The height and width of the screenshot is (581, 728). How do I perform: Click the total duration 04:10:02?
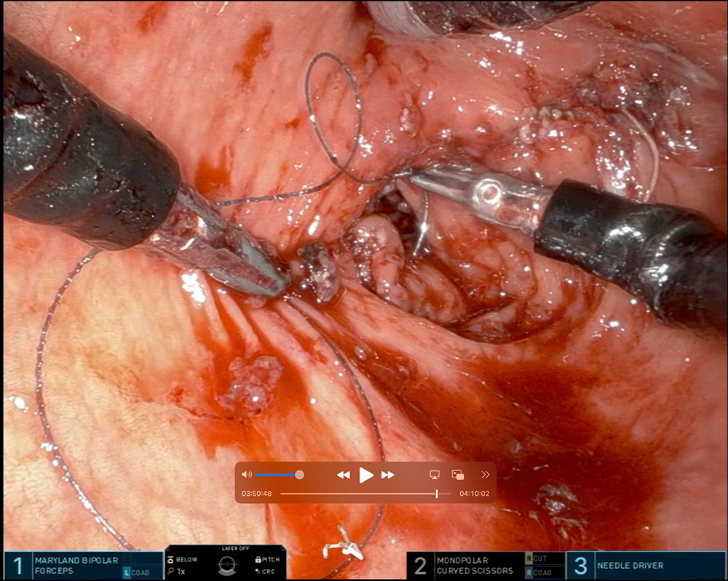pos(474,494)
